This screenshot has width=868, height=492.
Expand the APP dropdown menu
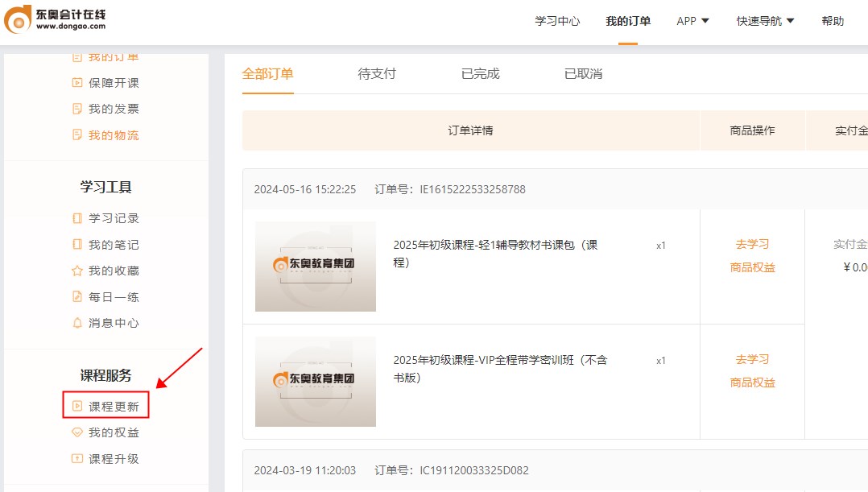pyautogui.click(x=692, y=22)
